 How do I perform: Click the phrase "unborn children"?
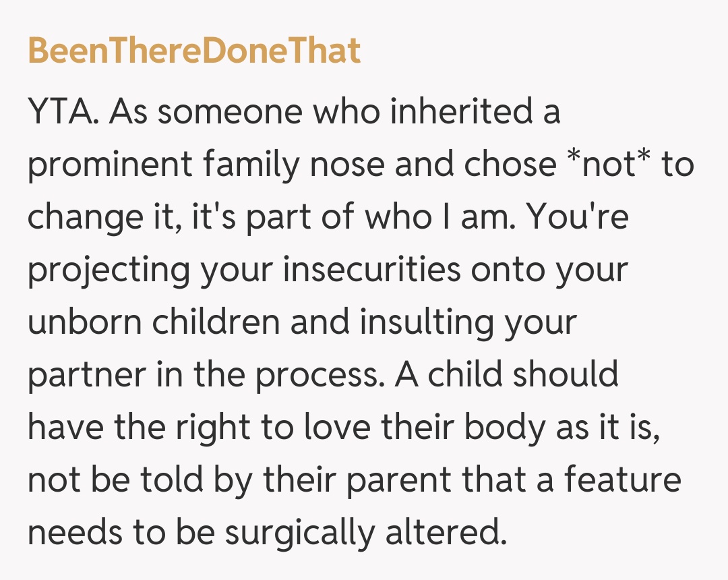point(154,322)
